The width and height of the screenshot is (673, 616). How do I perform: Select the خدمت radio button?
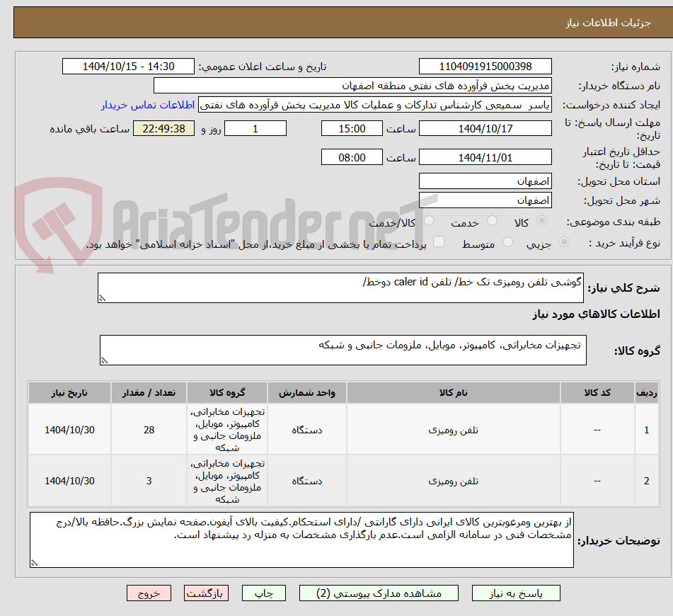tap(492, 221)
